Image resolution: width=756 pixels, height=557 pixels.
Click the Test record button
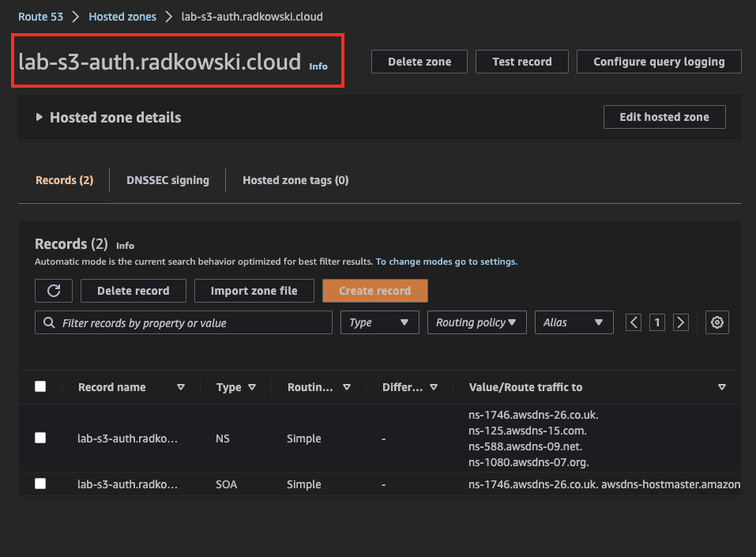[522, 62]
